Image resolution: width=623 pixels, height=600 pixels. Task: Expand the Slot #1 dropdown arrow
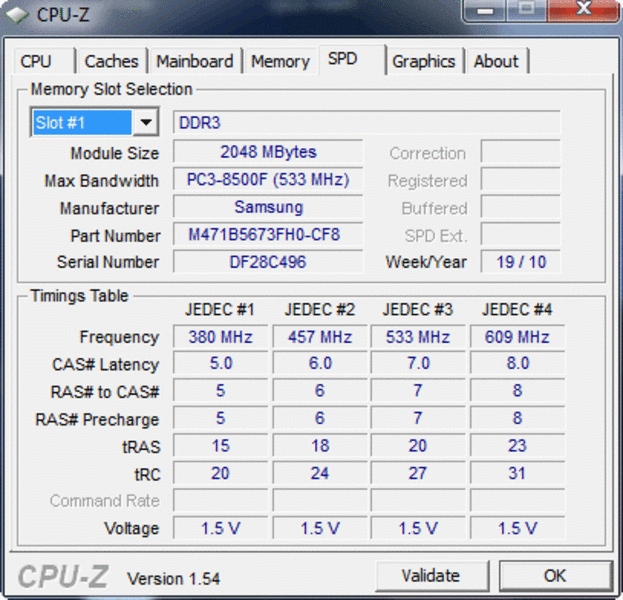coord(146,122)
